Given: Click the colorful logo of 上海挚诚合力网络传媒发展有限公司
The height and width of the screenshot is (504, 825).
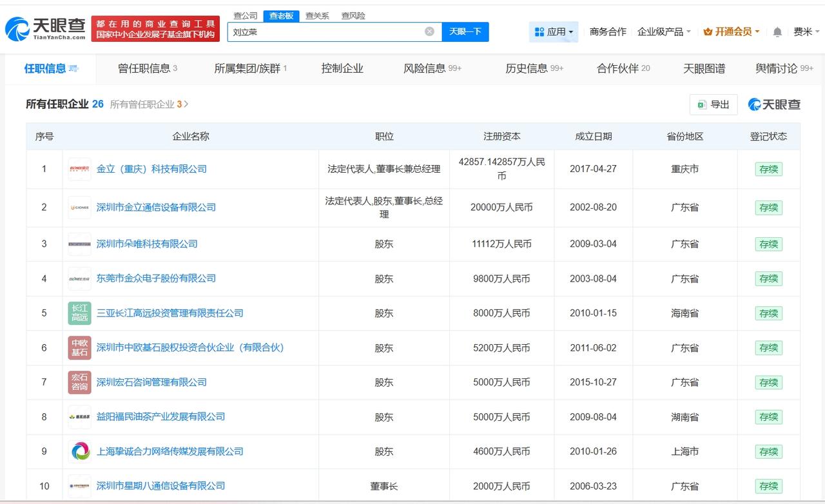Looking at the screenshot, I should (x=79, y=451).
